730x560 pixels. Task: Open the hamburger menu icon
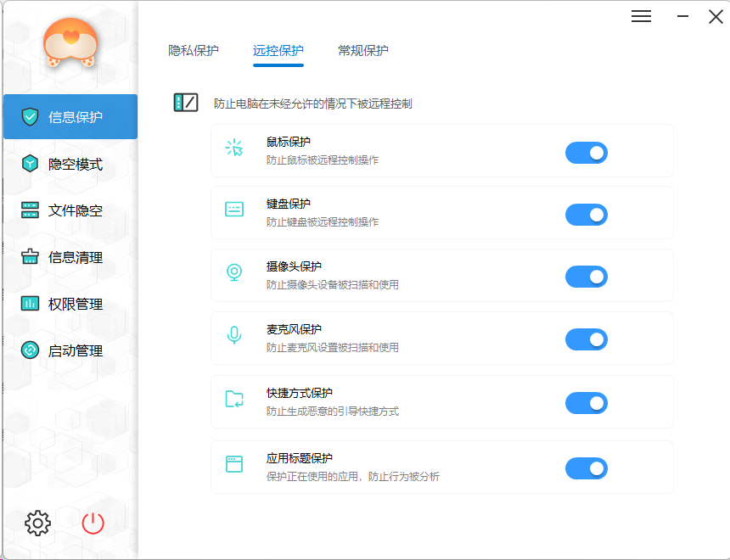point(641,16)
